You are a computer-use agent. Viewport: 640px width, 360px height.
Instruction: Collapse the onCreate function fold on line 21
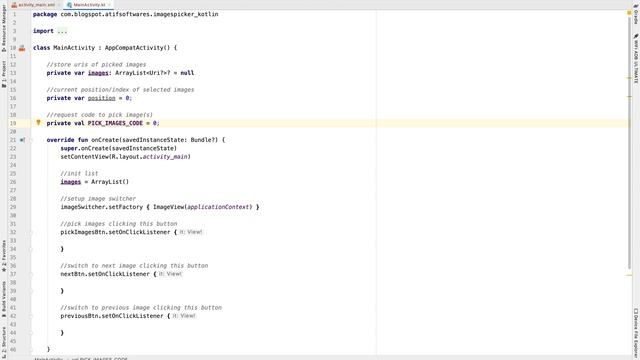coord(31,140)
